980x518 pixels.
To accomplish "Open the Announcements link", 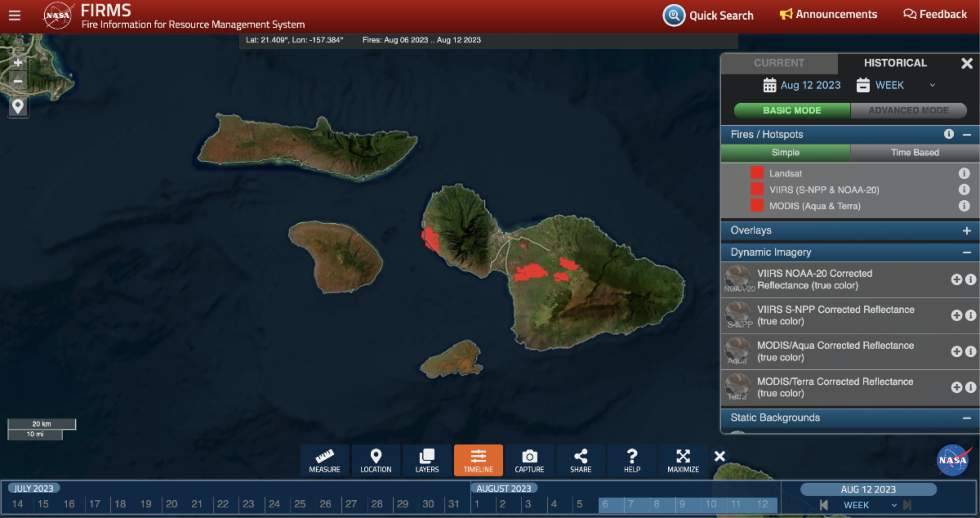I will [828, 15].
